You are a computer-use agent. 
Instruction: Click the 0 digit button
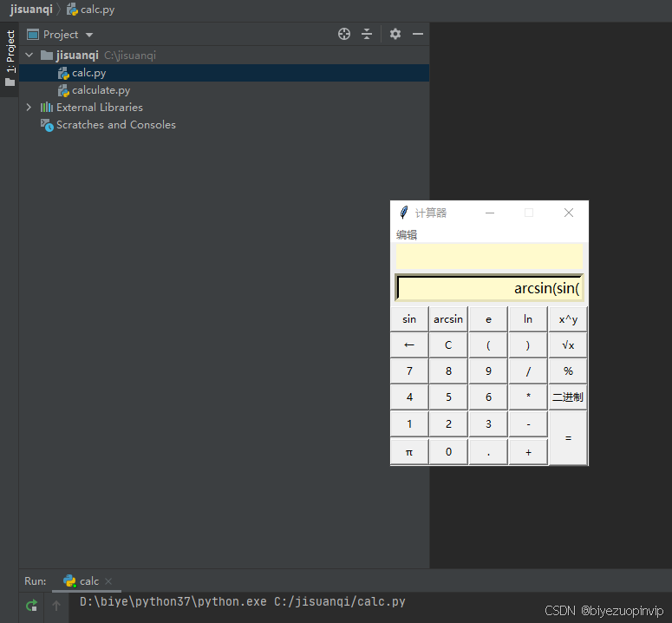448,451
